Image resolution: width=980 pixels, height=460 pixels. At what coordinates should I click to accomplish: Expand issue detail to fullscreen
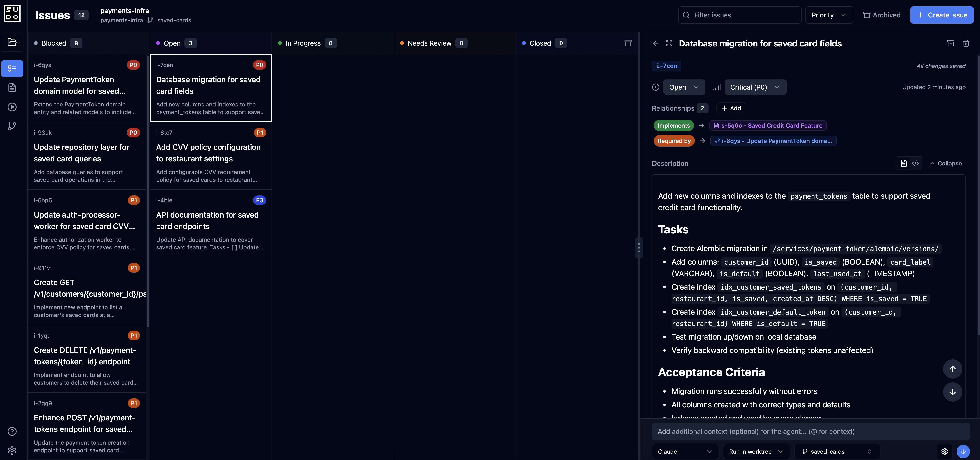[669, 43]
